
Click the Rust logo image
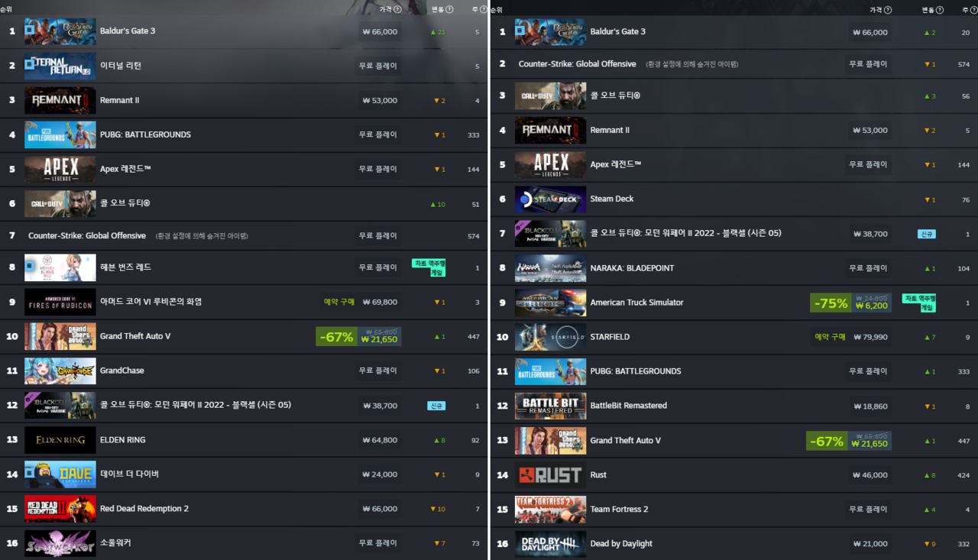(x=550, y=475)
